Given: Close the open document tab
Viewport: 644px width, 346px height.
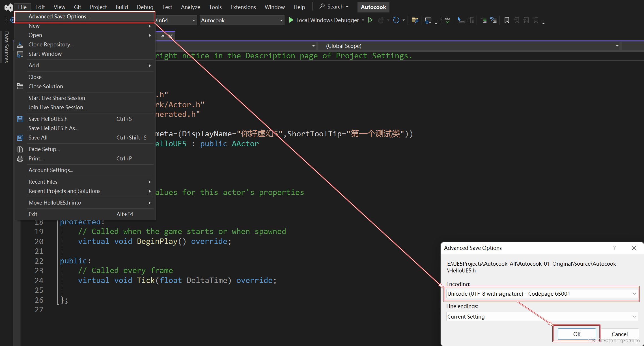Looking at the screenshot, I should [170, 36].
